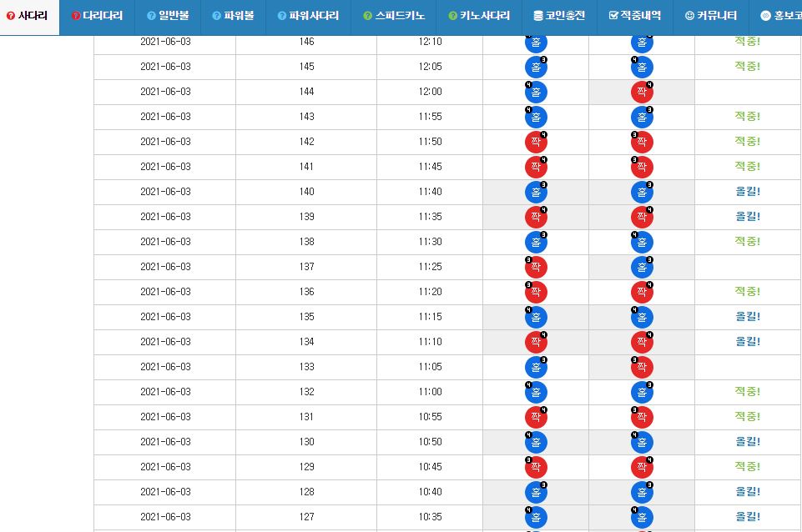Select round 145's 홀 ball with badge 4
The height and width of the screenshot is (532, 802).
point(642,67)
